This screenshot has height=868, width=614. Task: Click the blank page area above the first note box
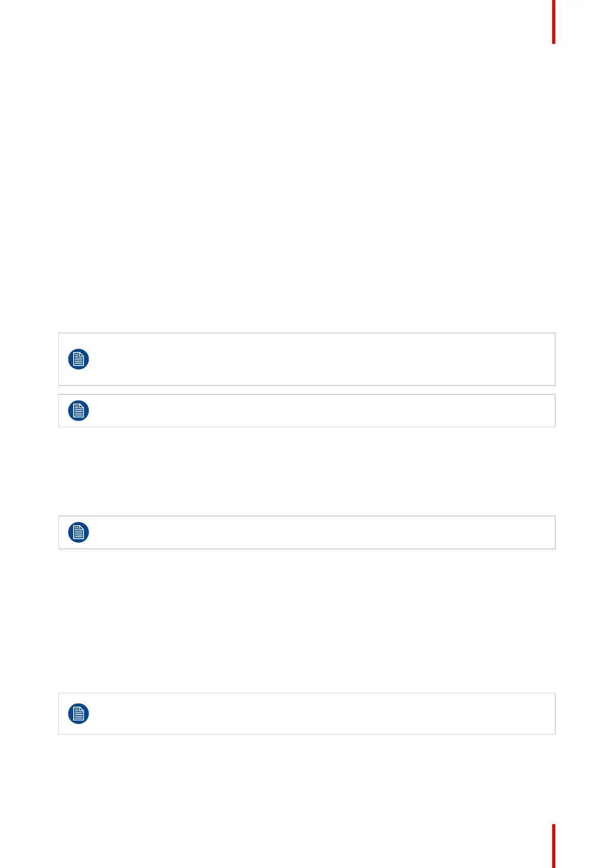pyautogui.click(x=307, y=180)
